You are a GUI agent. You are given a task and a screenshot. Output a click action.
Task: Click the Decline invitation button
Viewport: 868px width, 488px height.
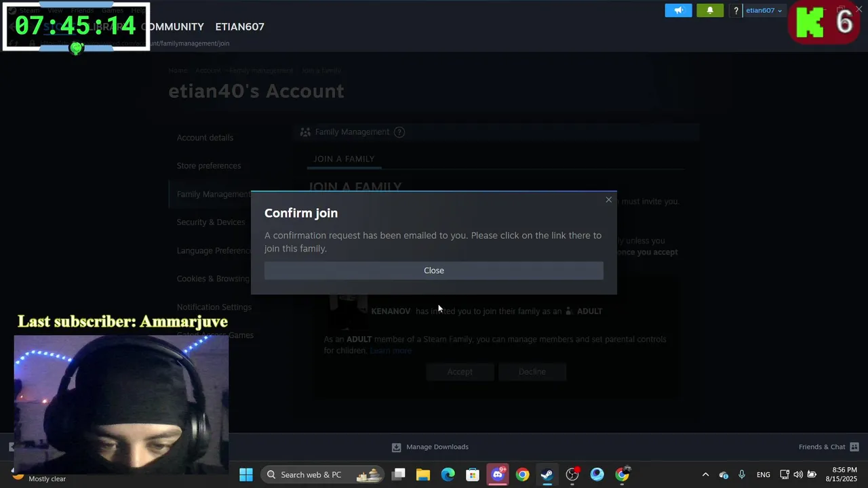coord(532,371)
